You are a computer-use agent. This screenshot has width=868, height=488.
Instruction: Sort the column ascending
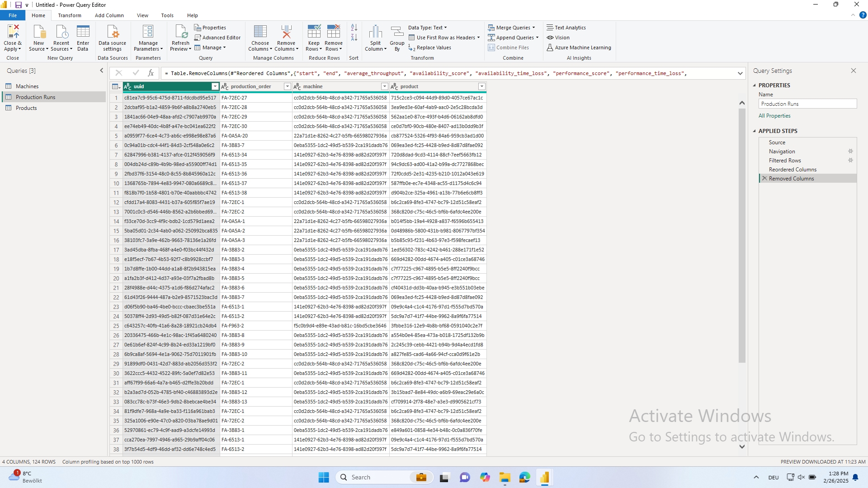(354, 28)
